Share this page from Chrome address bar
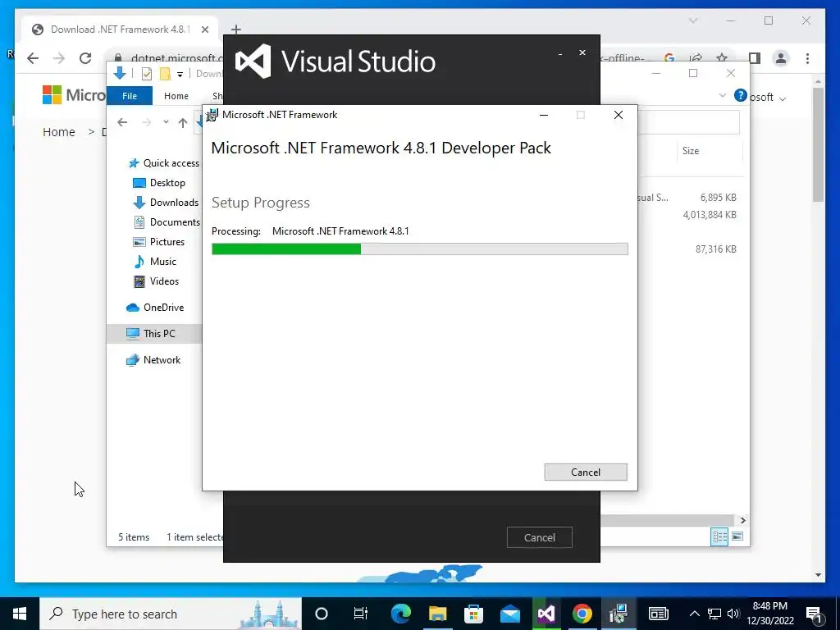The width and height of the screenshot is (840, 630). pos(696,58)
